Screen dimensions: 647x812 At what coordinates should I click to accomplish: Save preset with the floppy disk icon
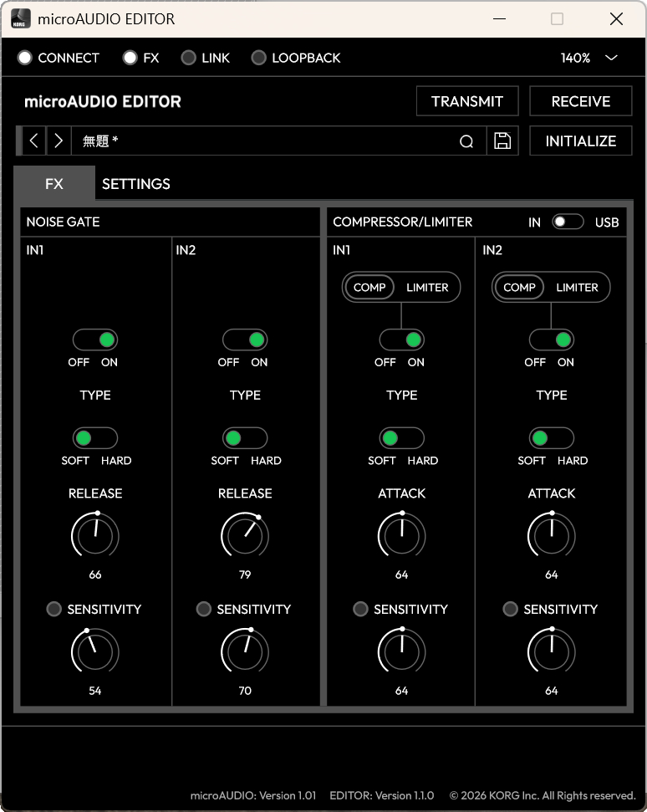point(502,140)
